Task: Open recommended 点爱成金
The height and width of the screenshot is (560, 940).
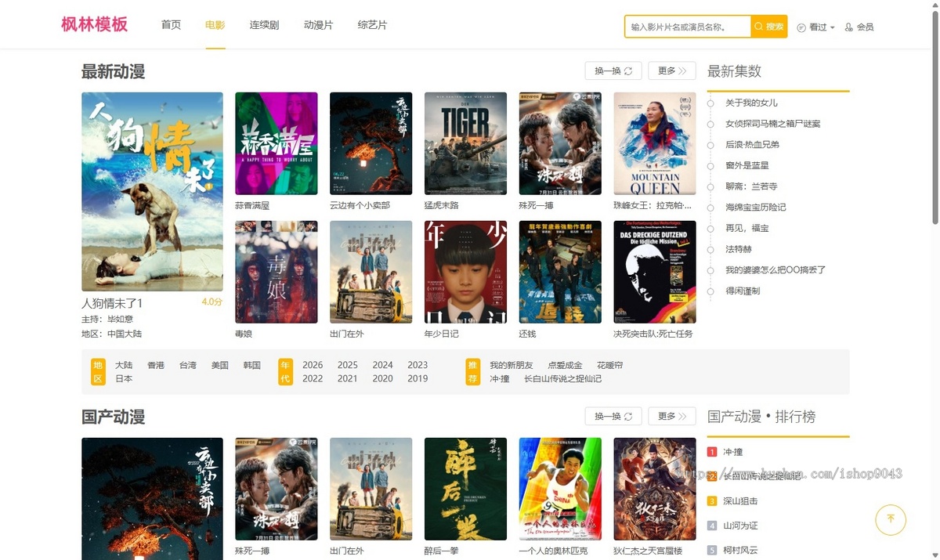Action: pyautogui.click(x=565, y=365)
